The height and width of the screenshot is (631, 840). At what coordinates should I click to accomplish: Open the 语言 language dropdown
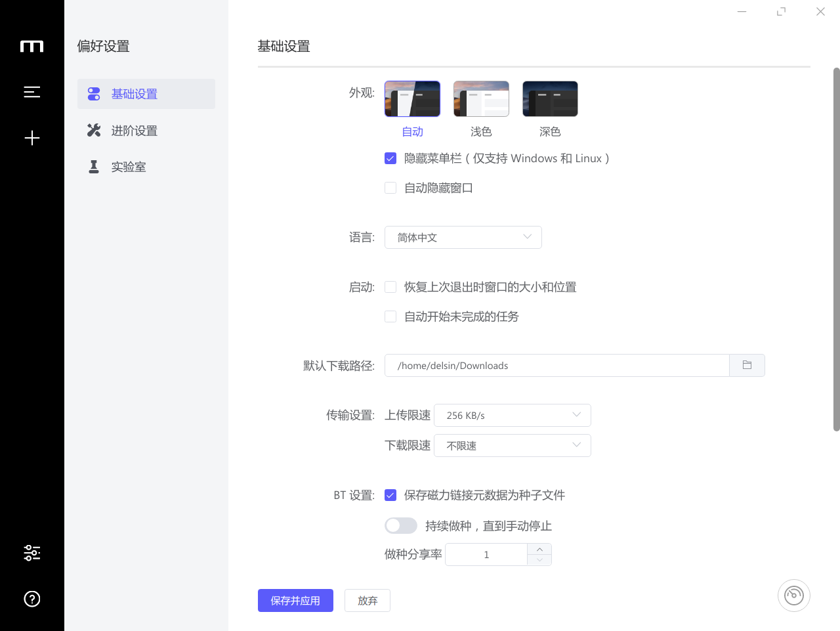463,237
